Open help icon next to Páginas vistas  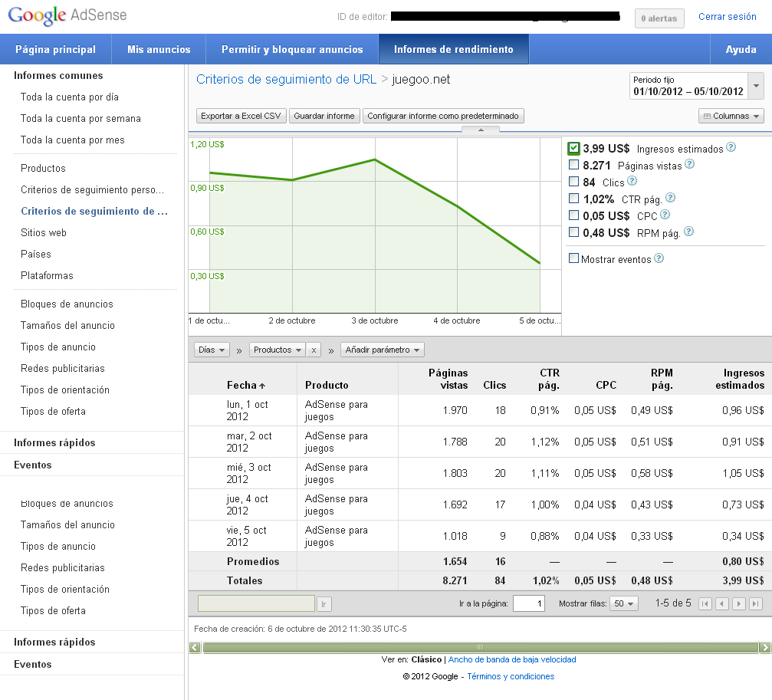(x=690, y=164)
